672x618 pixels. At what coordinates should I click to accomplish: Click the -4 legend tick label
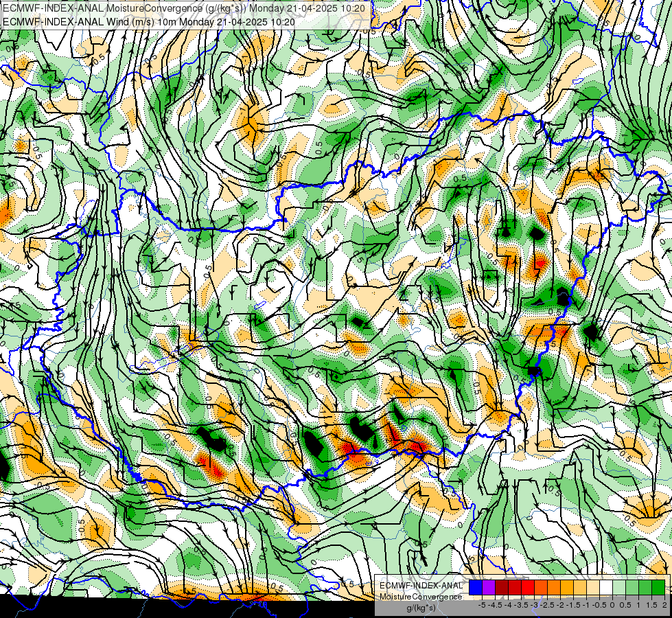pos(508,605)
